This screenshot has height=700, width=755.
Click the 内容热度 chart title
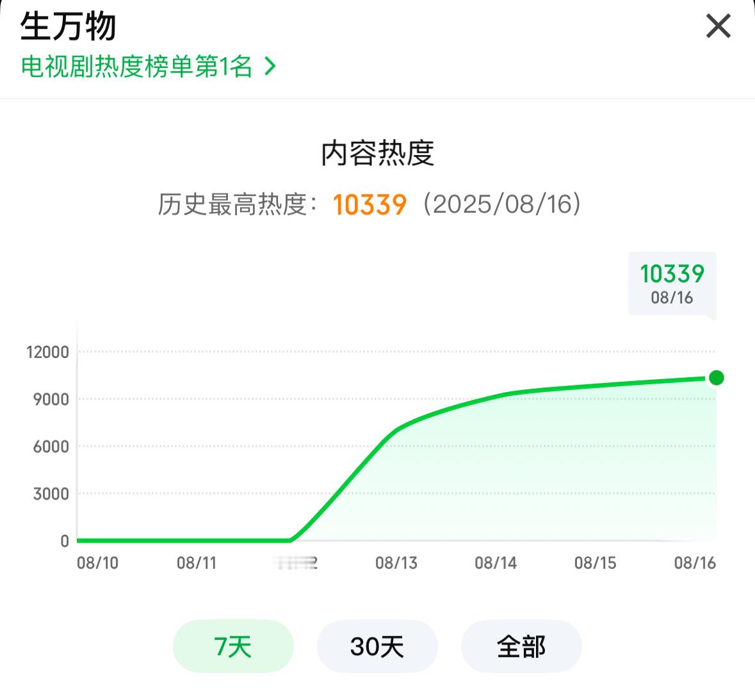coord(378,153)
